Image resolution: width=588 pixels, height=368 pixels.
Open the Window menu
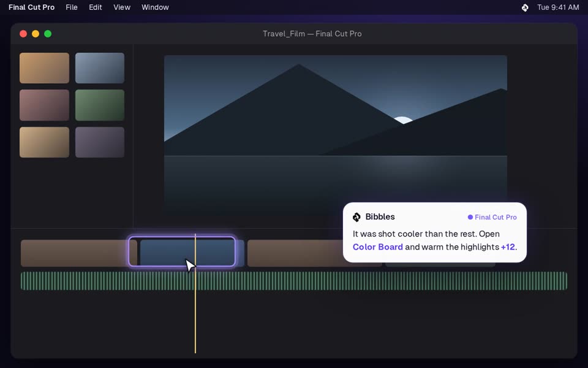pos(155,7)
